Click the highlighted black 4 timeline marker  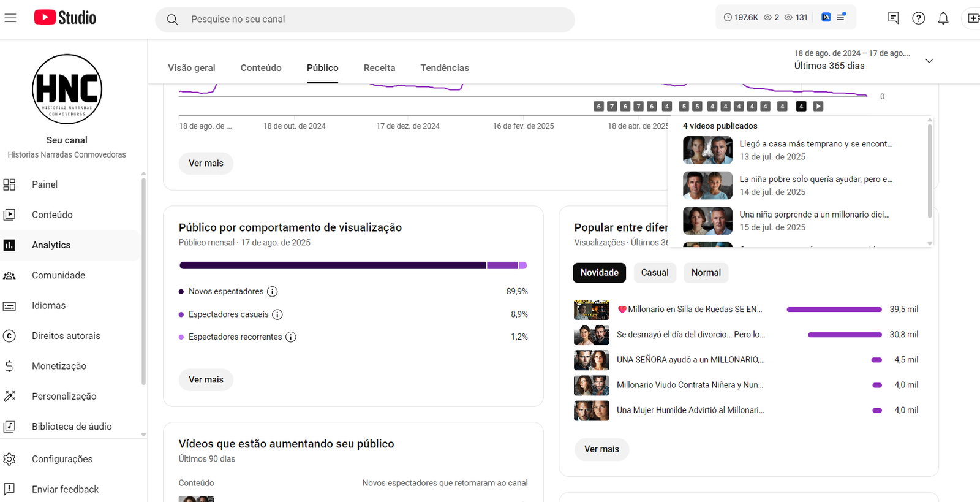[801, 107]
